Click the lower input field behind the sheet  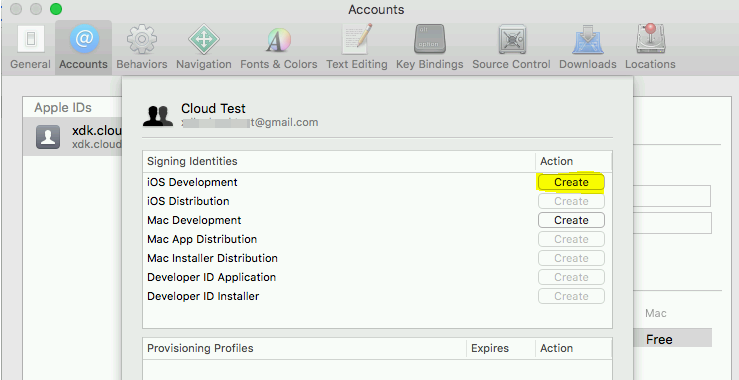point(672,223)
